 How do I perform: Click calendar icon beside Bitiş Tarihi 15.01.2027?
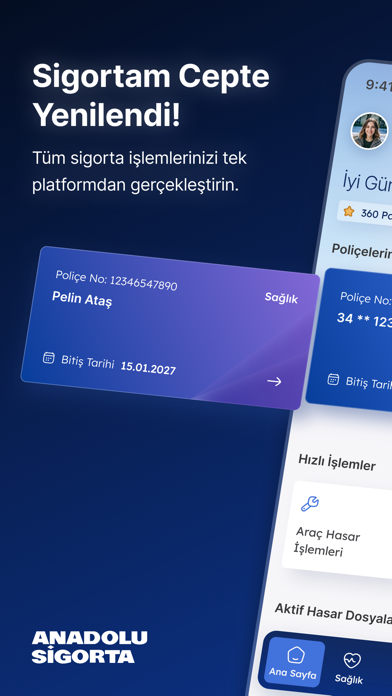[49, 357]
